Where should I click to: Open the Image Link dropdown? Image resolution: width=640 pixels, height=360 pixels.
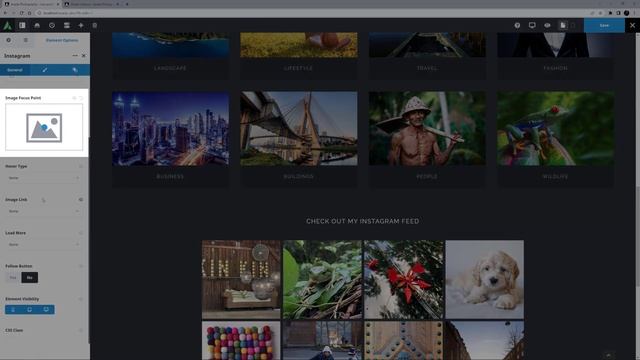point(44,211)
